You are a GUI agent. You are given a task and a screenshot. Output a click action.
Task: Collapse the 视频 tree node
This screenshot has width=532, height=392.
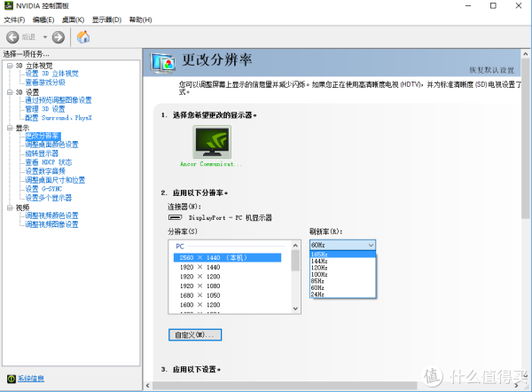(10, 208)
